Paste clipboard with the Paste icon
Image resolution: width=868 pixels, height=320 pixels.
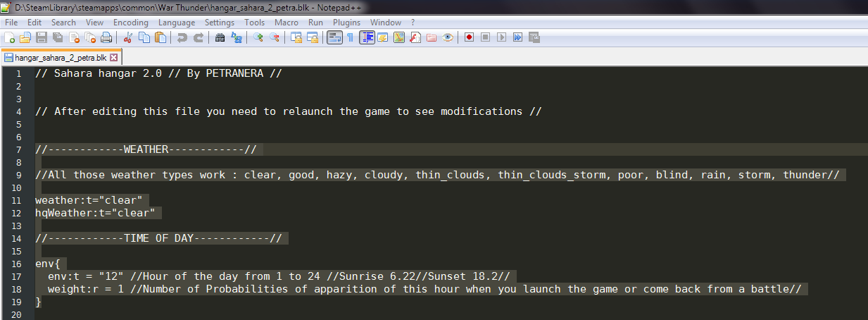pos(161,37)
